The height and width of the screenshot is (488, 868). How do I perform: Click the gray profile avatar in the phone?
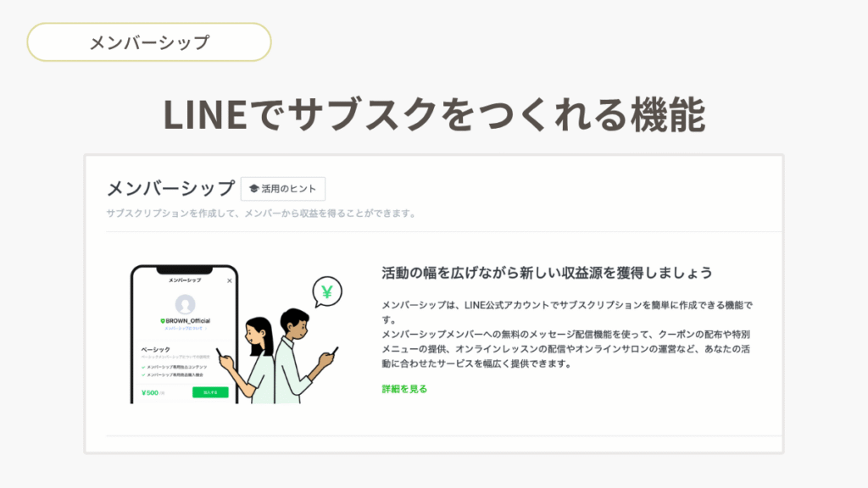(185, 304)
